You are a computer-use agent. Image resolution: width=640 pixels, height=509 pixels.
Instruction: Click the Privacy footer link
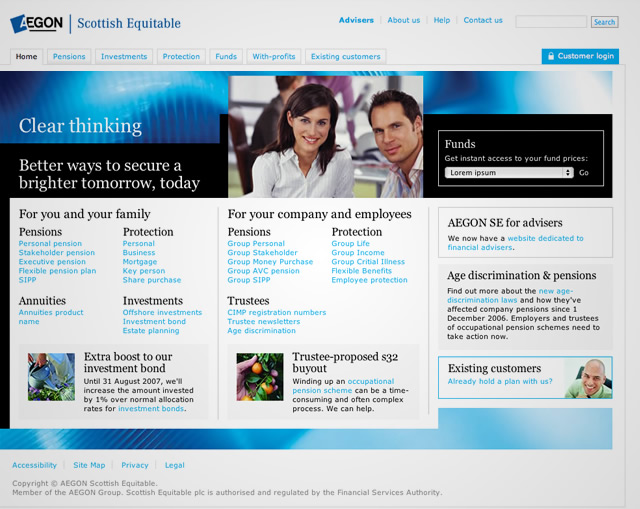(135, 465)
